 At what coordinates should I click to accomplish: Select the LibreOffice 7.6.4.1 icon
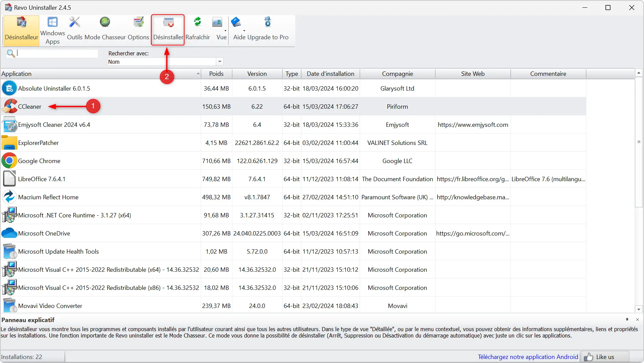[9, 179]
